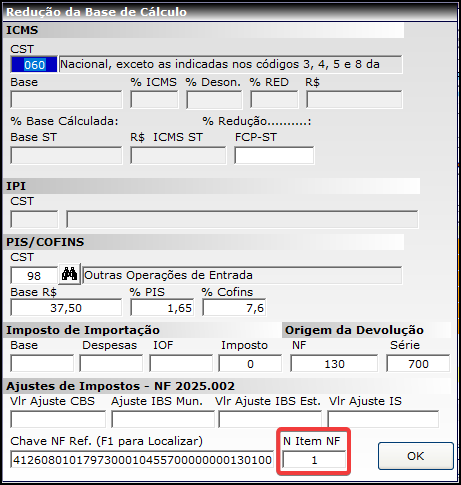Click the Chave NF Ref. key field
This screenshot has height=485, width=461.
click(x=142, y=459)
